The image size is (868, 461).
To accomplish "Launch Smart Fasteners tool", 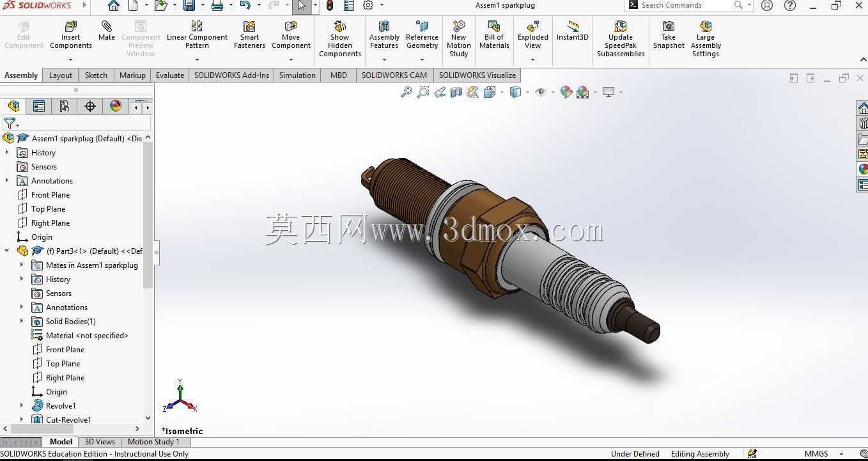I will [249, 35].
